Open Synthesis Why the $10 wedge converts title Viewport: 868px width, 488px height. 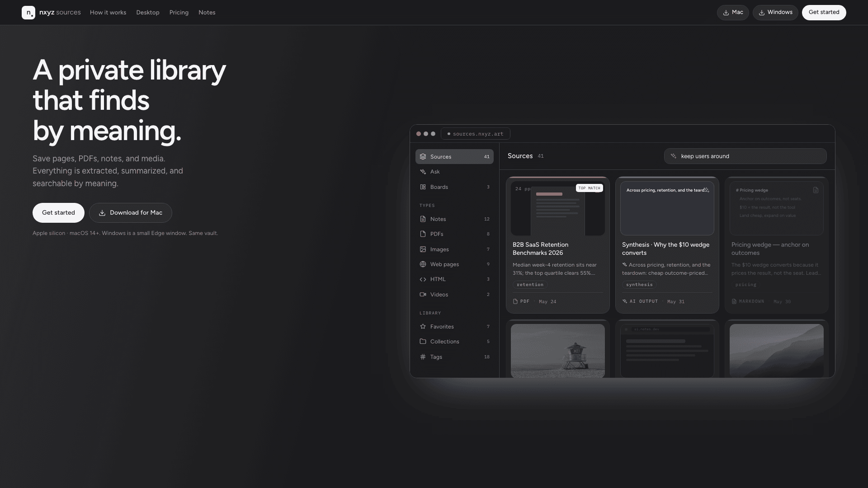[x=665, y=249]
